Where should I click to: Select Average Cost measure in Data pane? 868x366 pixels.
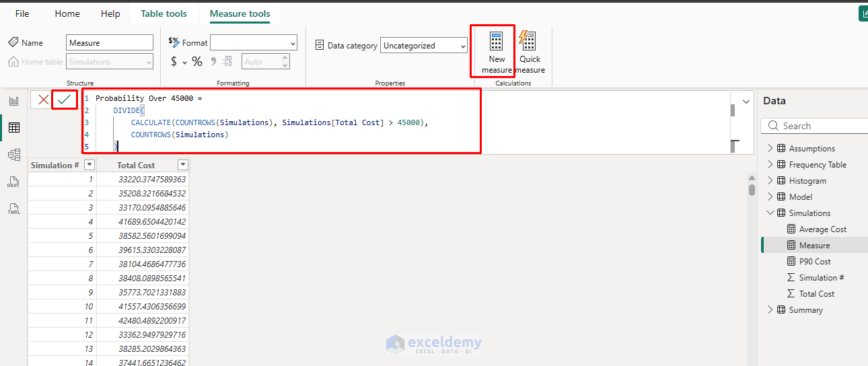point(823,229)
